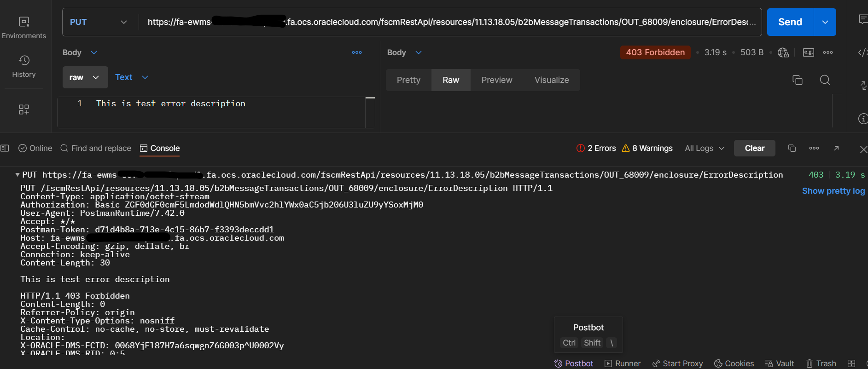Image resolution: width=868 pixels, height=369 pixels.
Task: Toggle the sidebar layout icon in footer
Action: [x=5, y=148]
